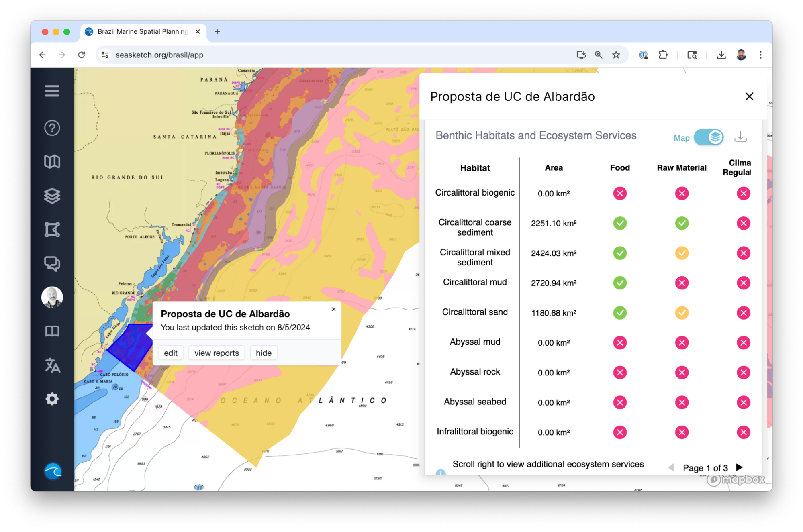Close the Proposta de UC report panel
The height and width of the screenshot is (532, 803).
click(x=749, y=97)
